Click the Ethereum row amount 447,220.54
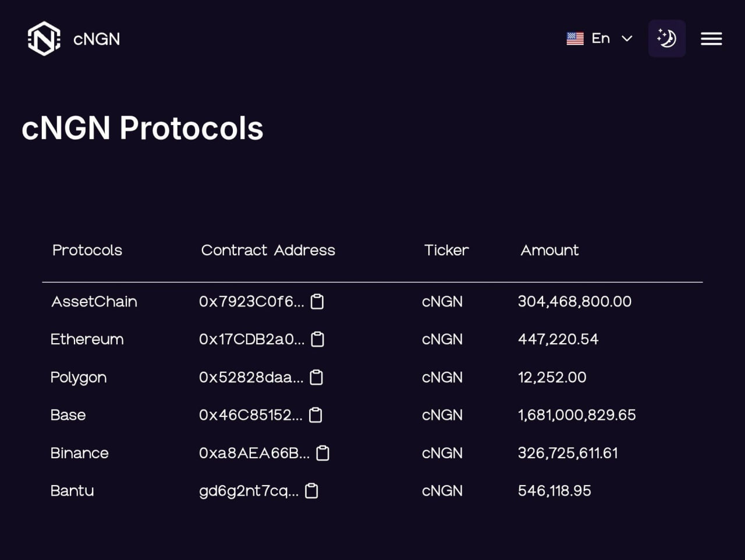The image size is (745, 560). coord(558,340)
